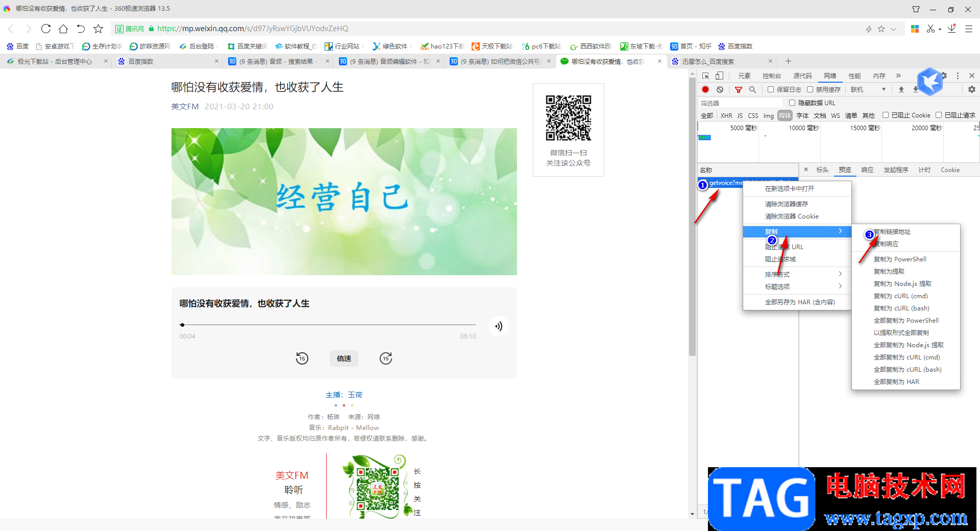Choose 复制为 PowerShell

(900, 259)
